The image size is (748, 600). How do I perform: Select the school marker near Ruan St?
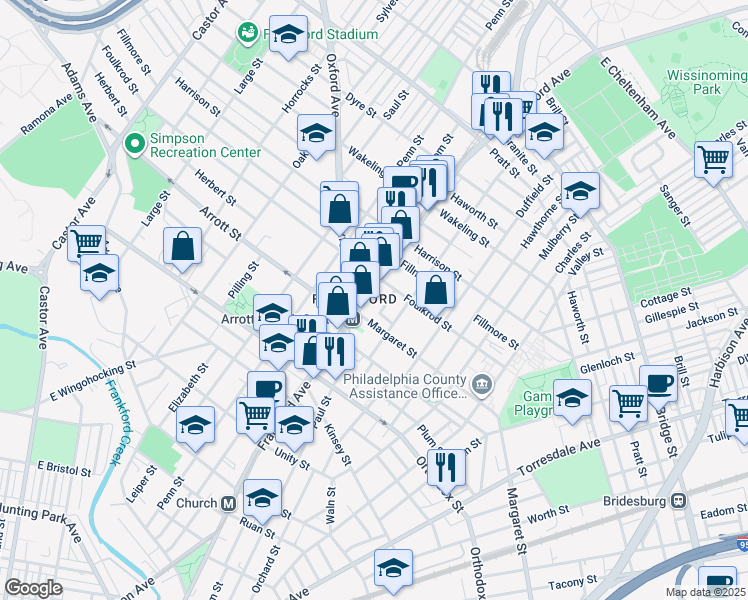[262, 499]
